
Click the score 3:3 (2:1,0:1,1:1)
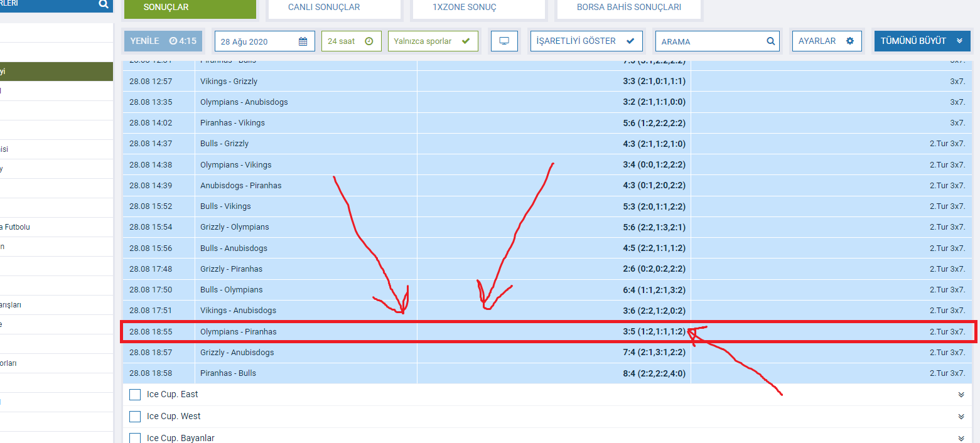(x=654, y=82)
